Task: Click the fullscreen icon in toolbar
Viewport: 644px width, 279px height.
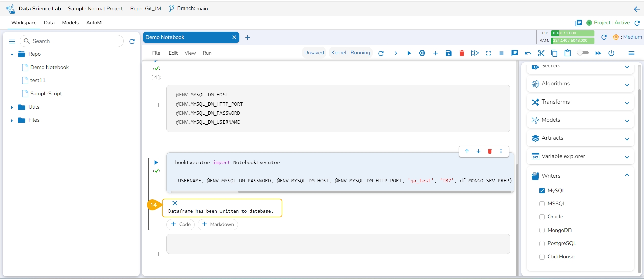Action: tap(488, 53)
